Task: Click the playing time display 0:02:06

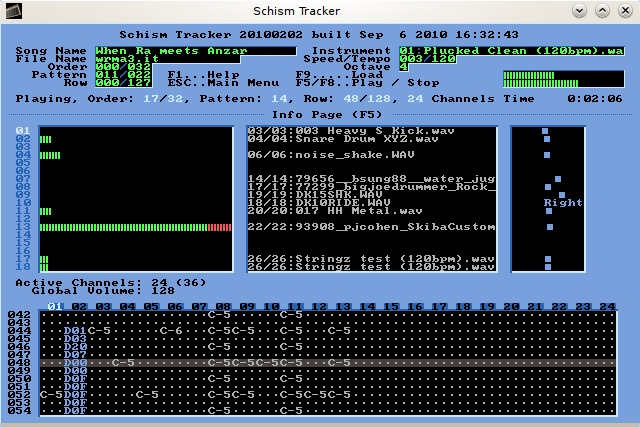Action: click(595, 99)
